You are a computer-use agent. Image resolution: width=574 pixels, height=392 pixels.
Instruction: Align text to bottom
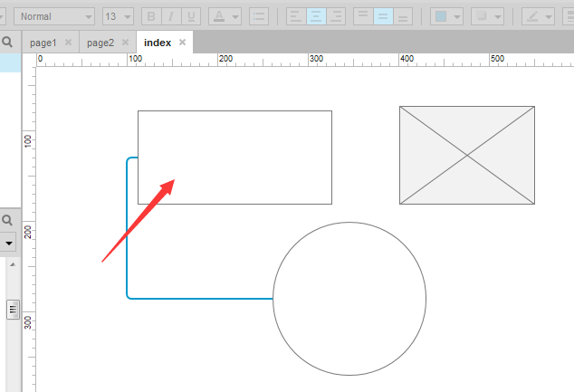click(x=403, y=16)
